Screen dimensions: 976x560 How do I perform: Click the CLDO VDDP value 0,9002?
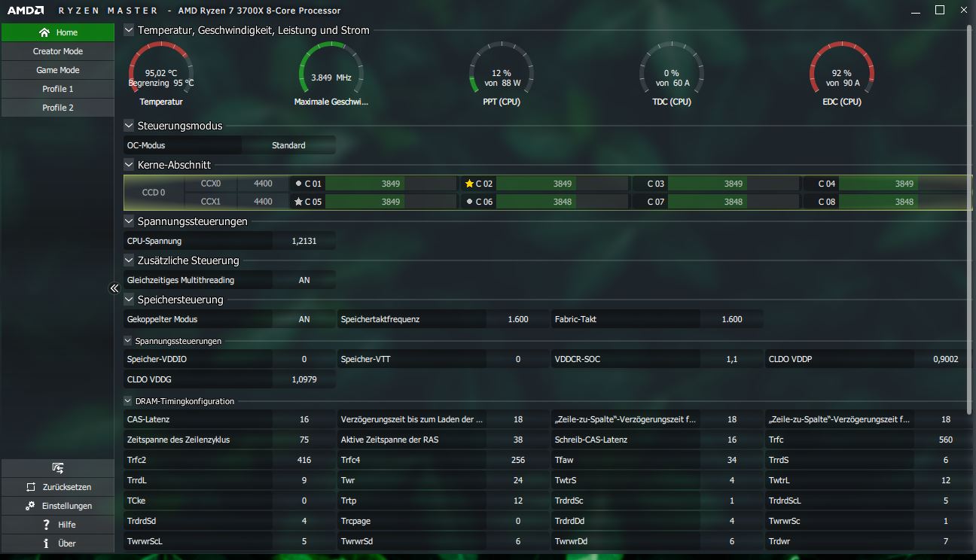pos(946,359)
